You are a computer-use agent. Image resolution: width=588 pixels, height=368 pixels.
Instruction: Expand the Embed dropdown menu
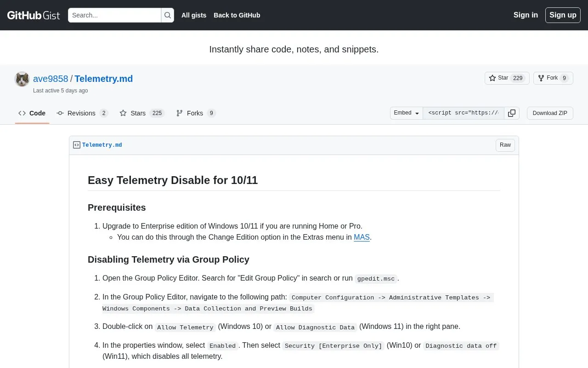[407, 113]
